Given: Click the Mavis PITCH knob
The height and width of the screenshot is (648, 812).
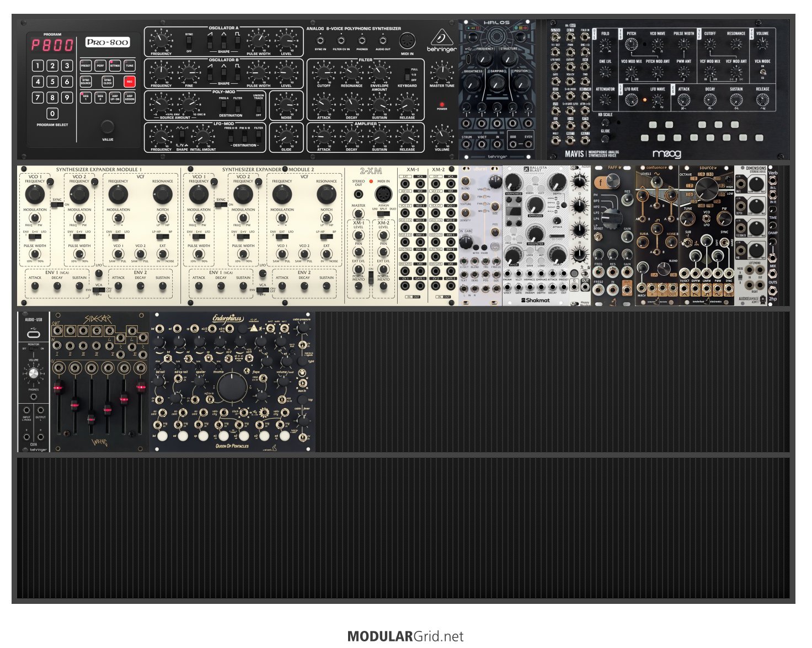Looking at the screenshot, I should 632,45.
